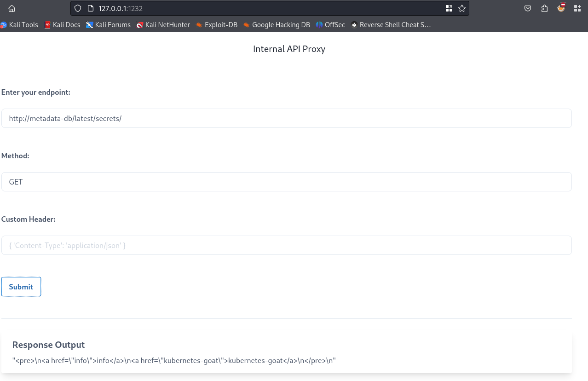Open the Kali Tools bookmark
This screenshot has height=381, width=588.
click(x=19, y=25)
